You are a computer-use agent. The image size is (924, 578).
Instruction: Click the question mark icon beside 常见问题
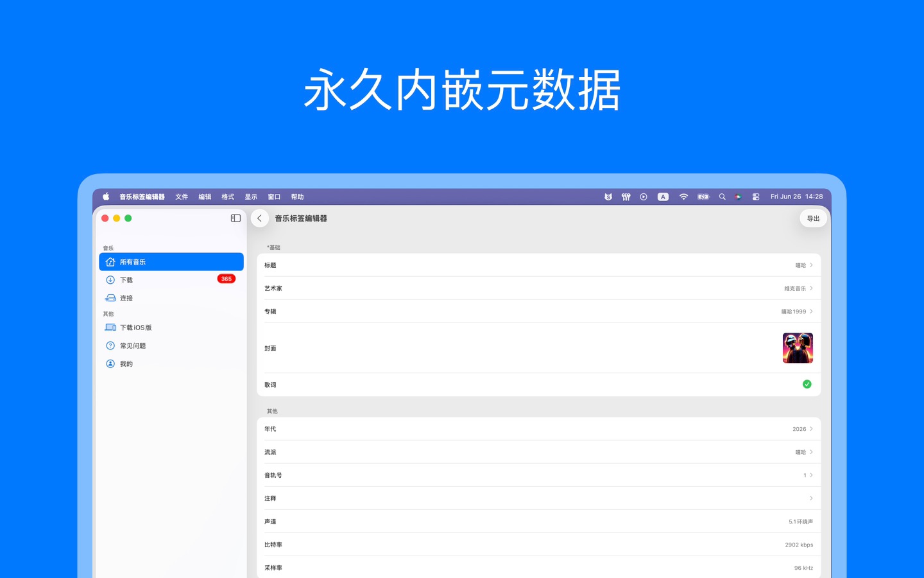110,346
